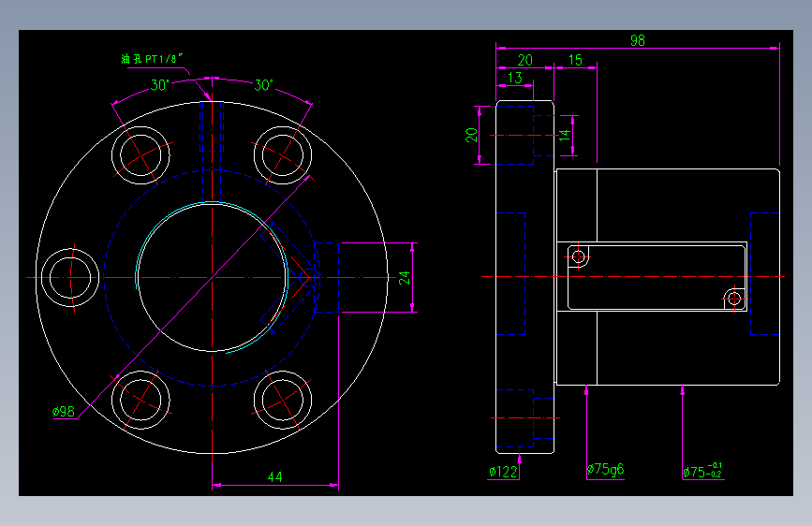Select the ø98 diameter dimension label
This screenshot has width=812, height=526.
tap(64, 412)
